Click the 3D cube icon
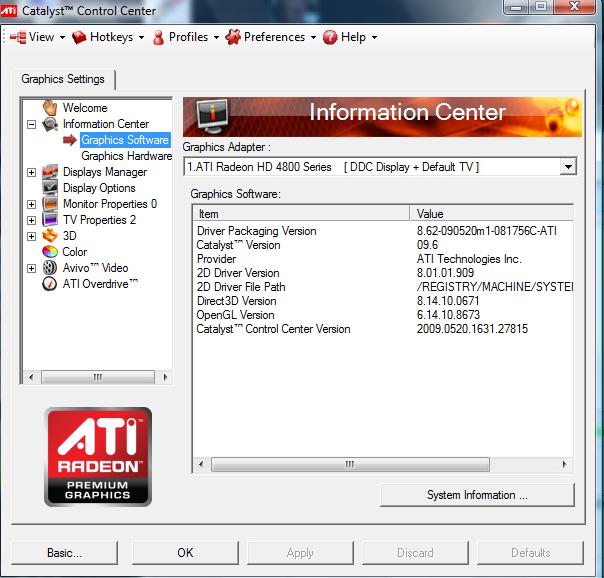The image size is (604, 578). 50,236
